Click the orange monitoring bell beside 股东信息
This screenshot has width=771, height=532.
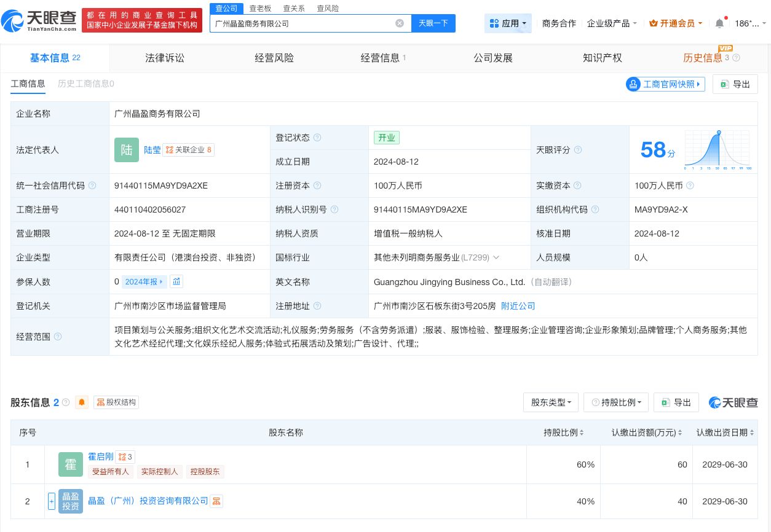[82, 402]
